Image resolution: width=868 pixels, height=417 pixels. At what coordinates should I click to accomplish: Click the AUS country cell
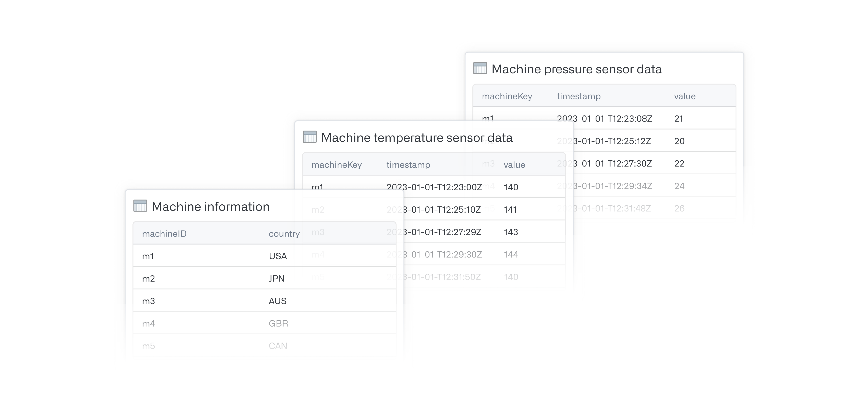pyautogui.click(x=277, y=301)
